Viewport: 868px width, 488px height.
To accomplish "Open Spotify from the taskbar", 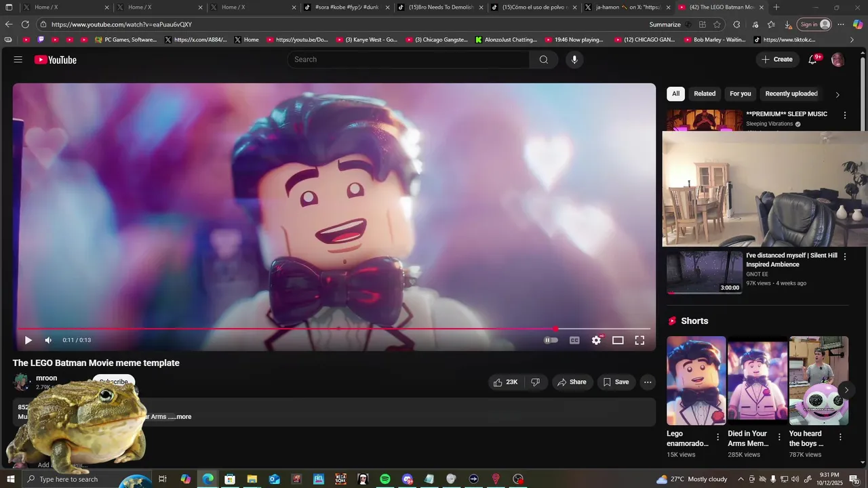I will point(385,479).
